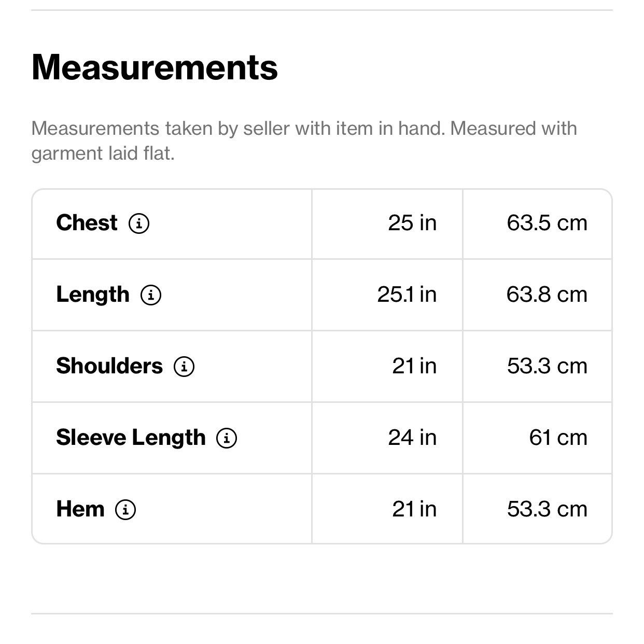The image size is (644, 644).
Task: Select the Sleeve Length row label
Action: coord(131,438)
